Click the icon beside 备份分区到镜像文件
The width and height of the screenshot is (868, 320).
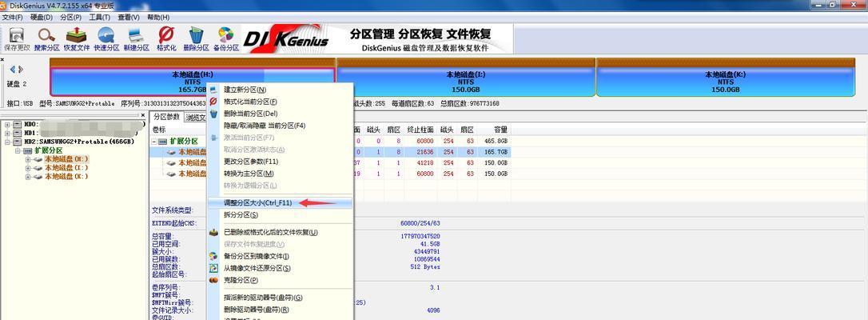(213, 256)
